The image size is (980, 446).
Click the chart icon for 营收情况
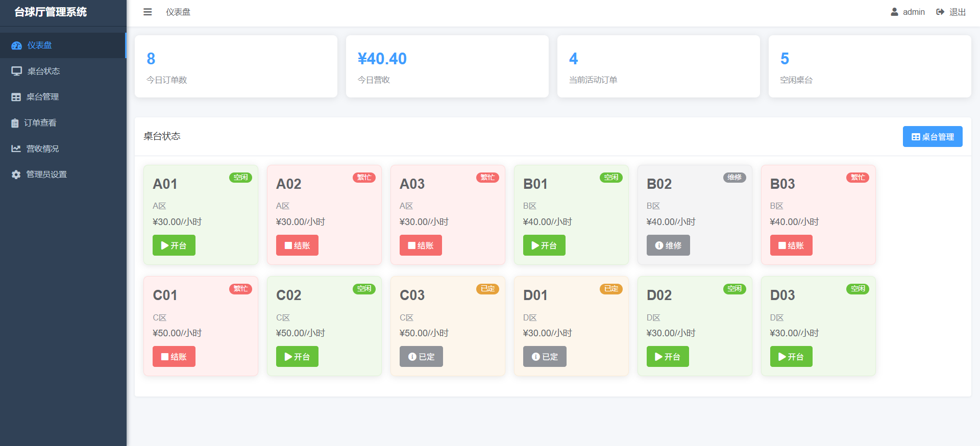click(16, 148)
